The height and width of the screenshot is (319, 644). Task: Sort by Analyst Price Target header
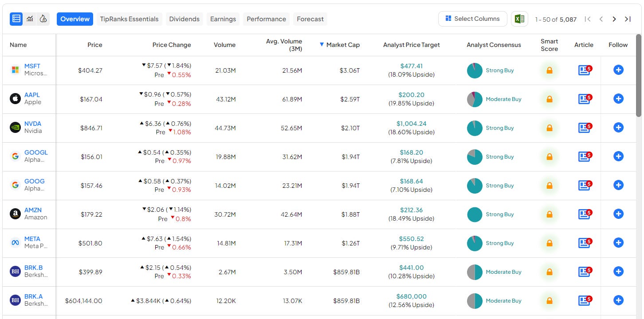(412, 45)
